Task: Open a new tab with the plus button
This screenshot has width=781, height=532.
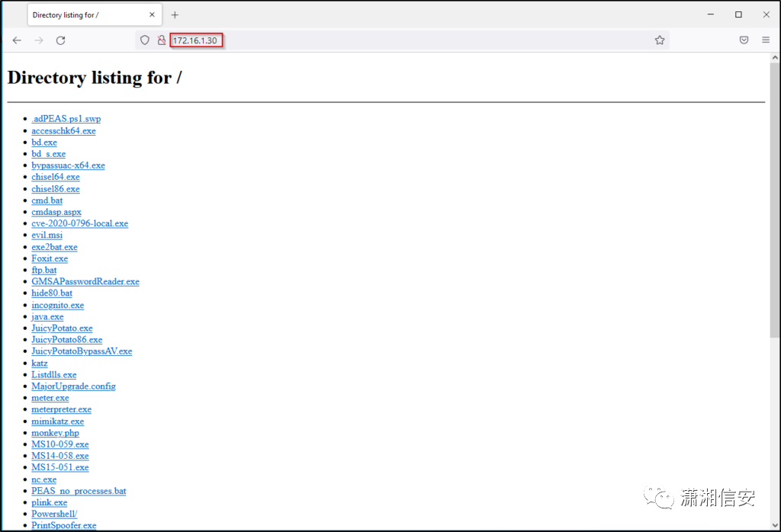Action: 175,15
